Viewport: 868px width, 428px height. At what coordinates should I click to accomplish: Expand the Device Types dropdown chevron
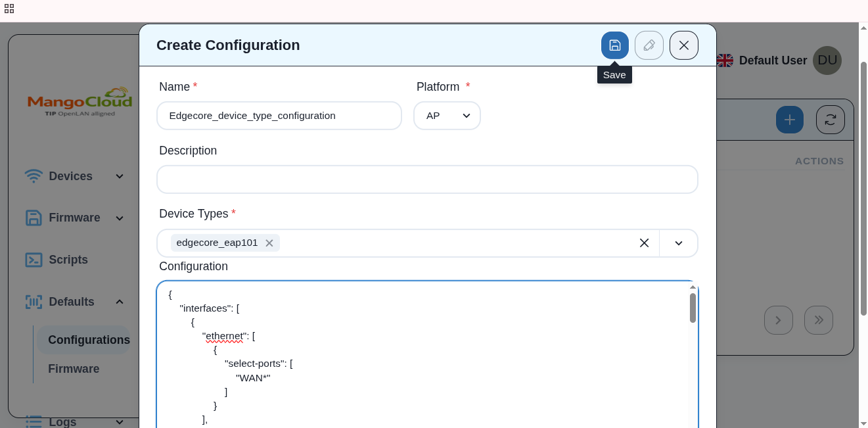[x=678, y=243]
